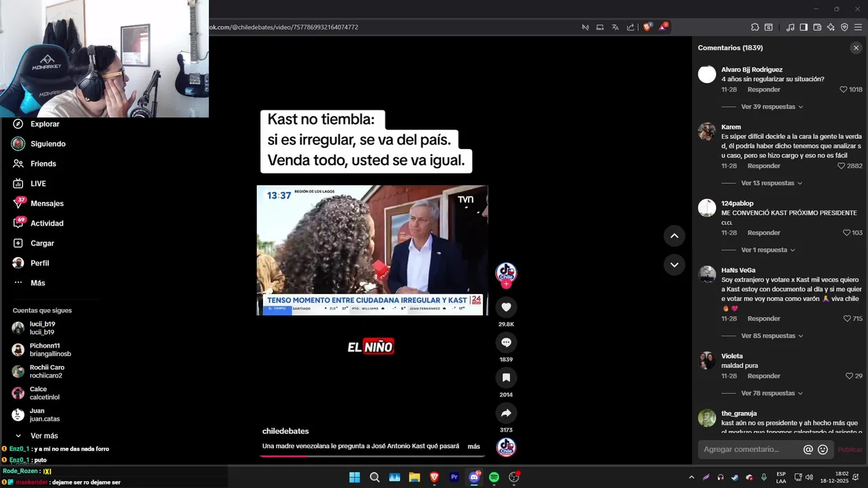Open browser extensions puzzle icon
Viewport: 868px width, 488px height.
coord(755,27)
